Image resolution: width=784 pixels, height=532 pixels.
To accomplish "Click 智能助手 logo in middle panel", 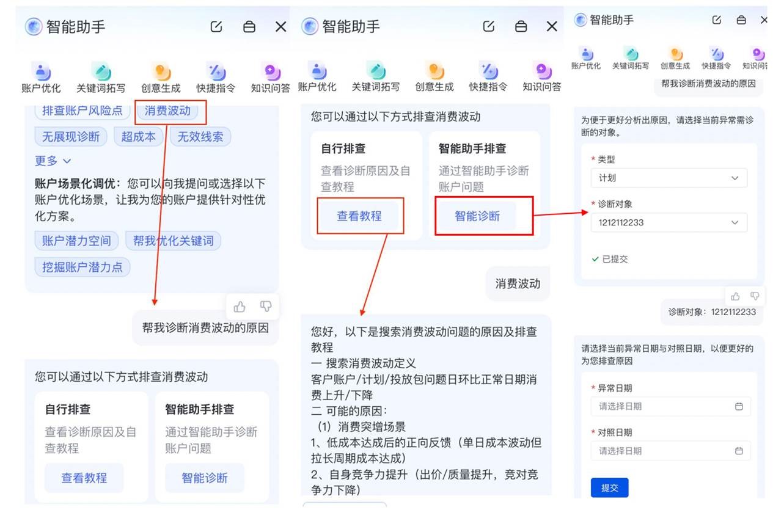I will click(310, 26).
